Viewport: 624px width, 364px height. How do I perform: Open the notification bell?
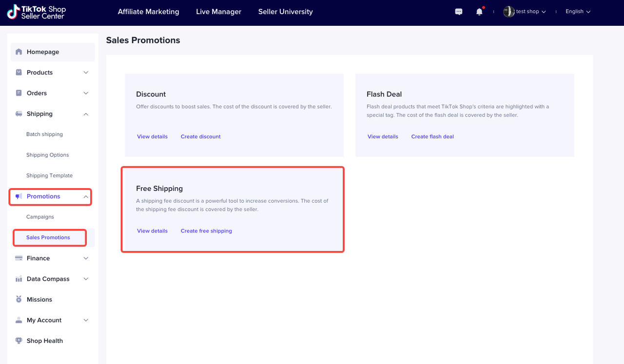[x=479, y=12]
